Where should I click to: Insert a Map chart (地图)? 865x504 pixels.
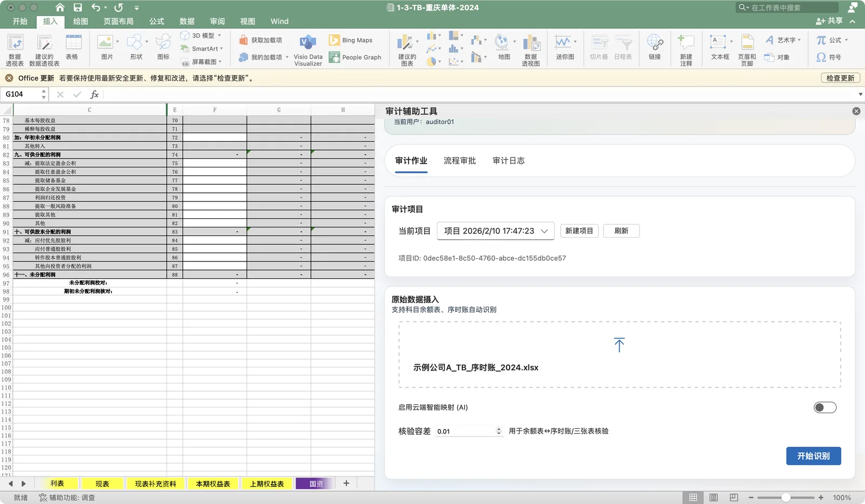click(504, 48)
